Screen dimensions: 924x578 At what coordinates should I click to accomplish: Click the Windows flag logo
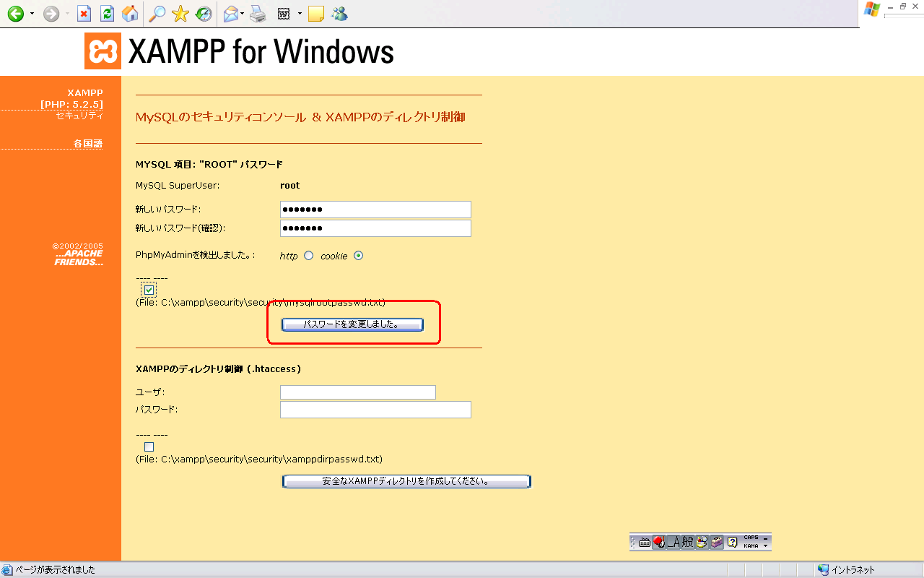(872, 9)
